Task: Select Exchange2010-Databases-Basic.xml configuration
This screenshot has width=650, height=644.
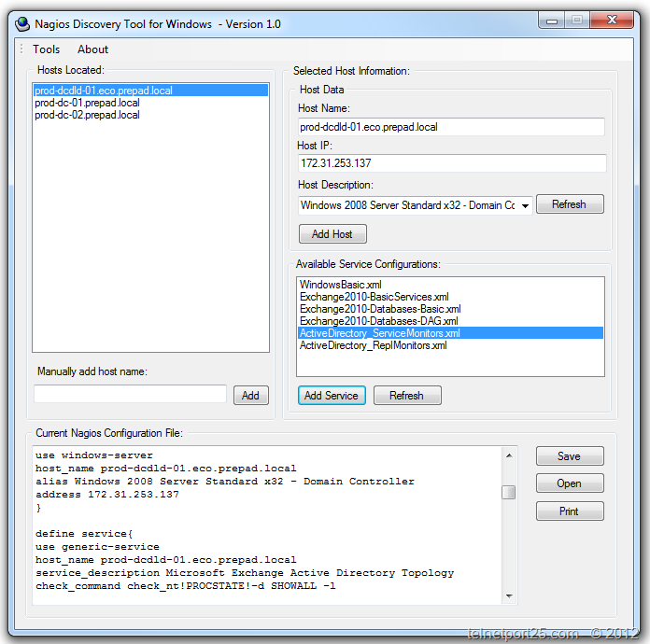Action: pos(450,309)
